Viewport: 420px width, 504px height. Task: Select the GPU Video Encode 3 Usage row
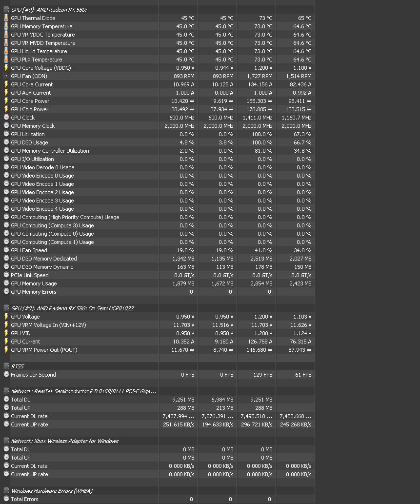[x=158, y=201]
